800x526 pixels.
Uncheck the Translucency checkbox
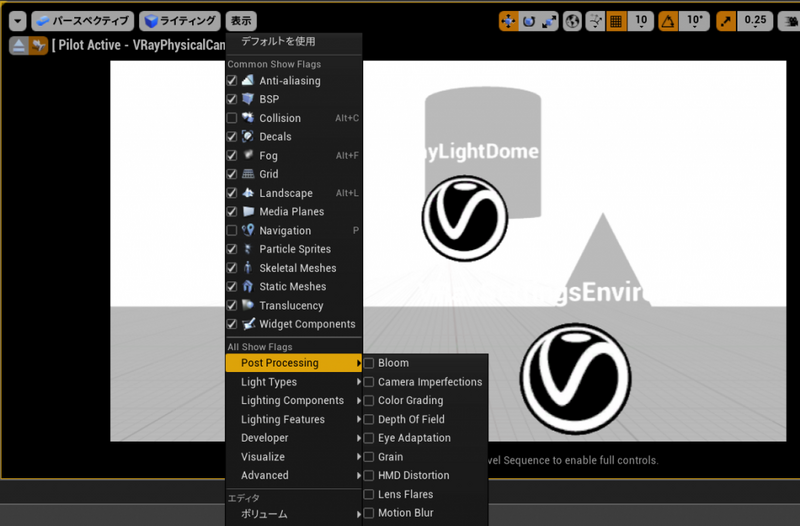(x=232, y=305)
